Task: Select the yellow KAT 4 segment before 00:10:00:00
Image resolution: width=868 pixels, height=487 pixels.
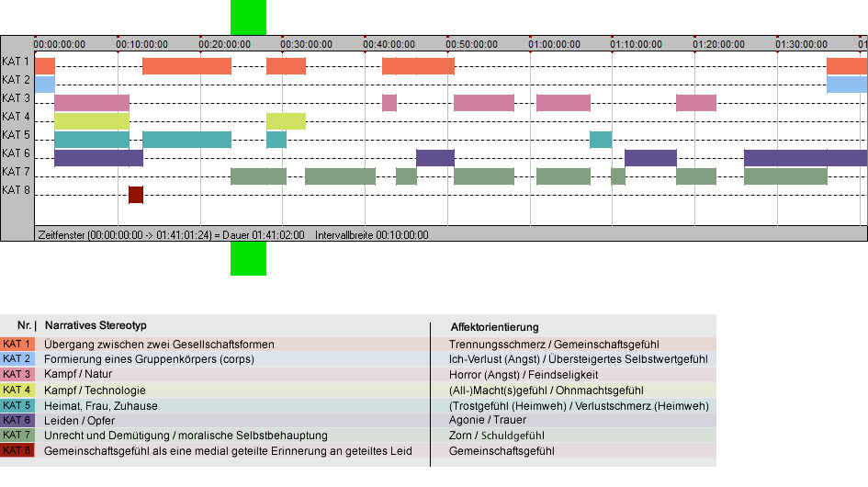Action: pyautogui.click(x=92, y=121)
